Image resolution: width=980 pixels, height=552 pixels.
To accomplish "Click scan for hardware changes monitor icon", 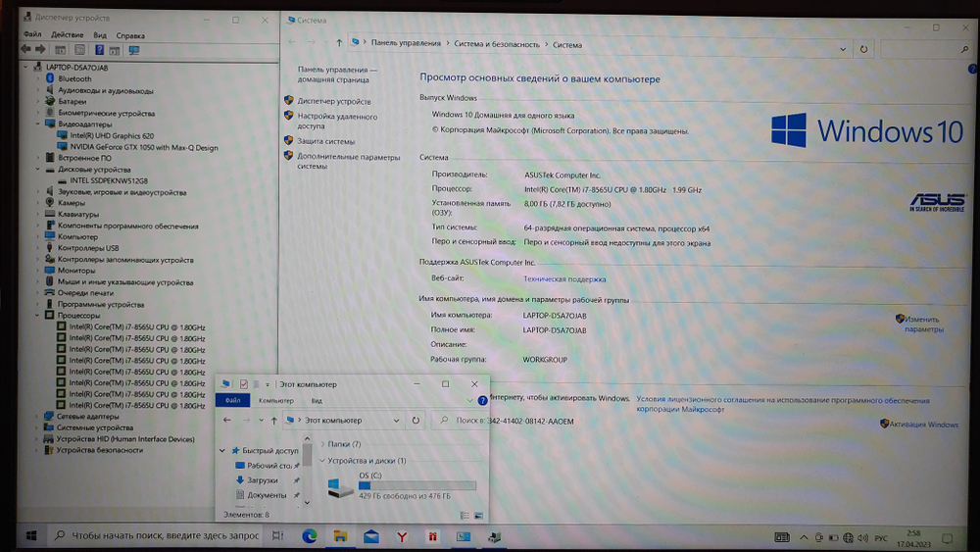I will pyautogui.click(x=133, y=50).
